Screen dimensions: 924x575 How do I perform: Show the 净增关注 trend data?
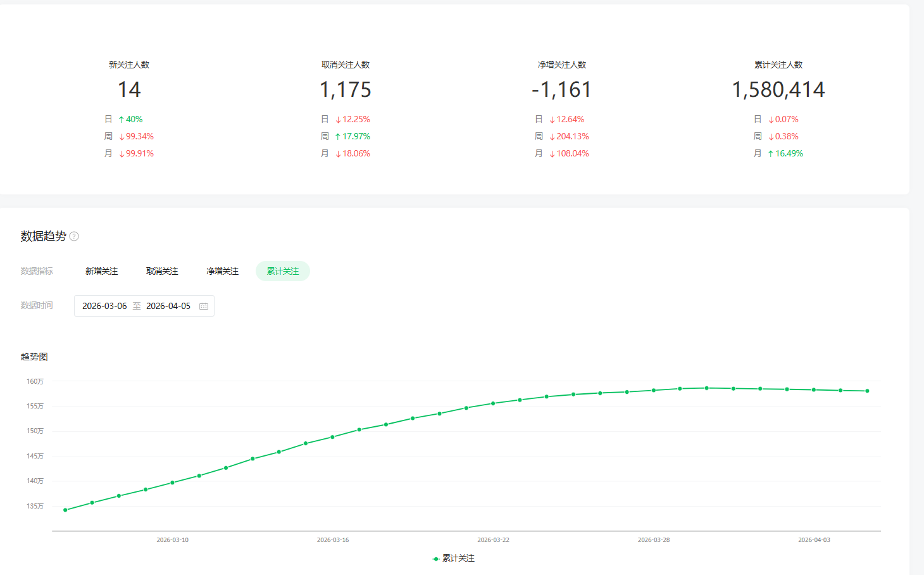pyautogui.click(x=222, y=271)
